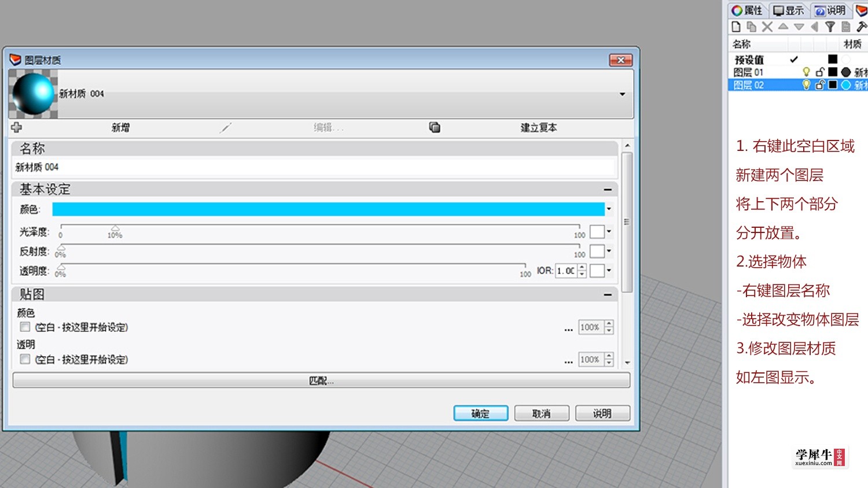Viewport: 868px width, 488px height.
Task: Click the 新增 button
Action: pos(120,128)
